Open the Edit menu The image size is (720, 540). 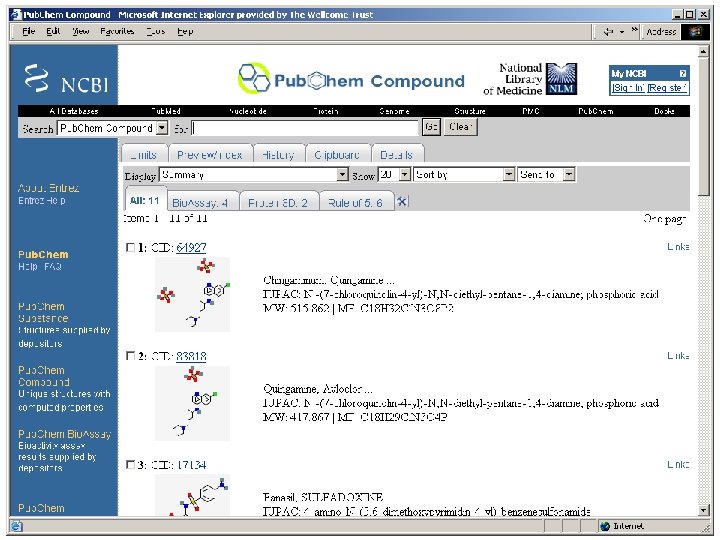click(53, 31)
